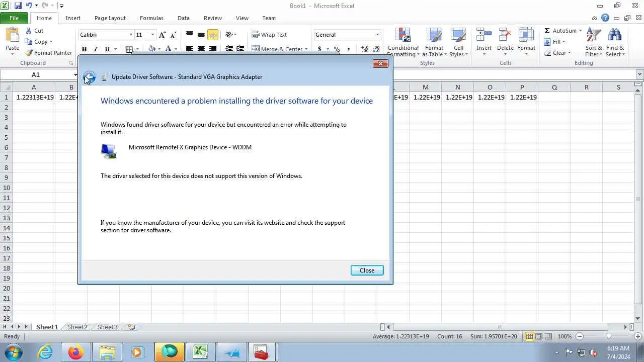Apply bold formatting
This screenshot has width=644, height=362.
pyautogui.click(x=84, y=49)
